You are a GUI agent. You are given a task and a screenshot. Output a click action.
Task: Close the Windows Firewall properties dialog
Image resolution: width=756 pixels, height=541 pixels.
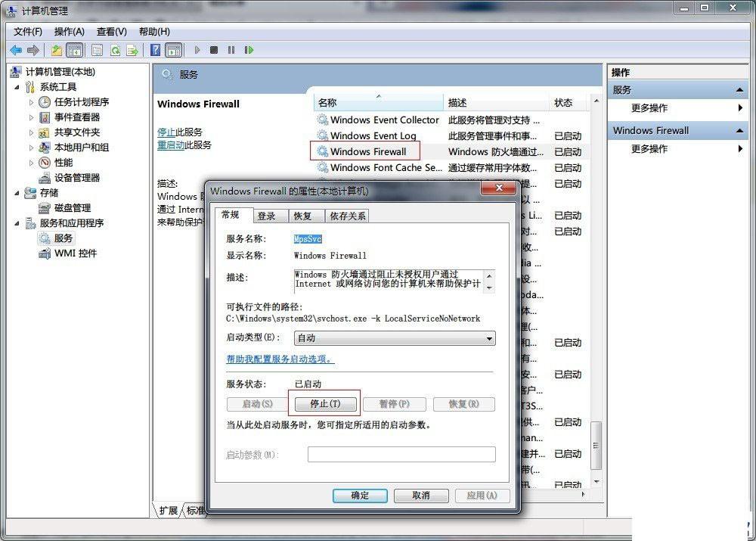(x=499, y=188)
